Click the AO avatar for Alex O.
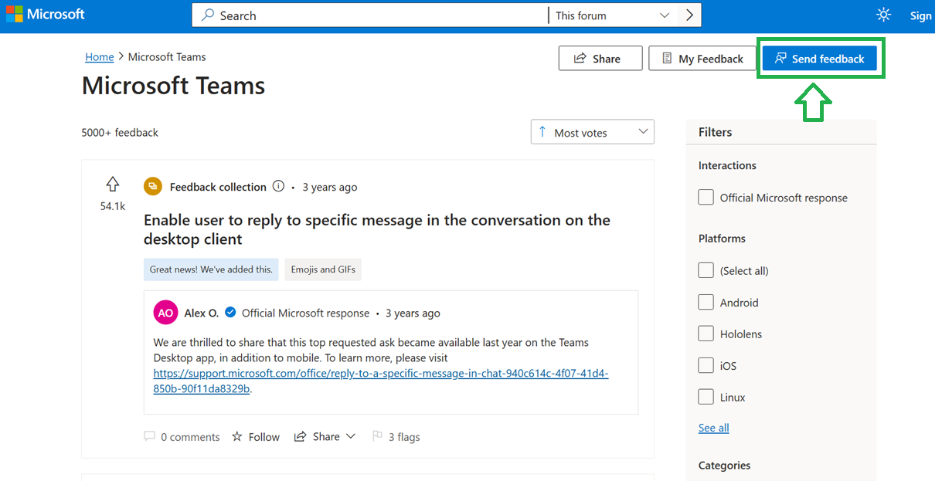 (x=165, y=313)
